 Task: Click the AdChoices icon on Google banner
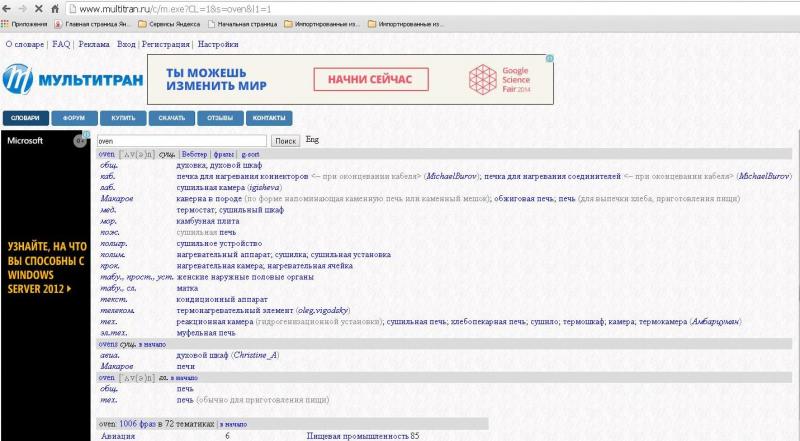(x=549, y=59)
